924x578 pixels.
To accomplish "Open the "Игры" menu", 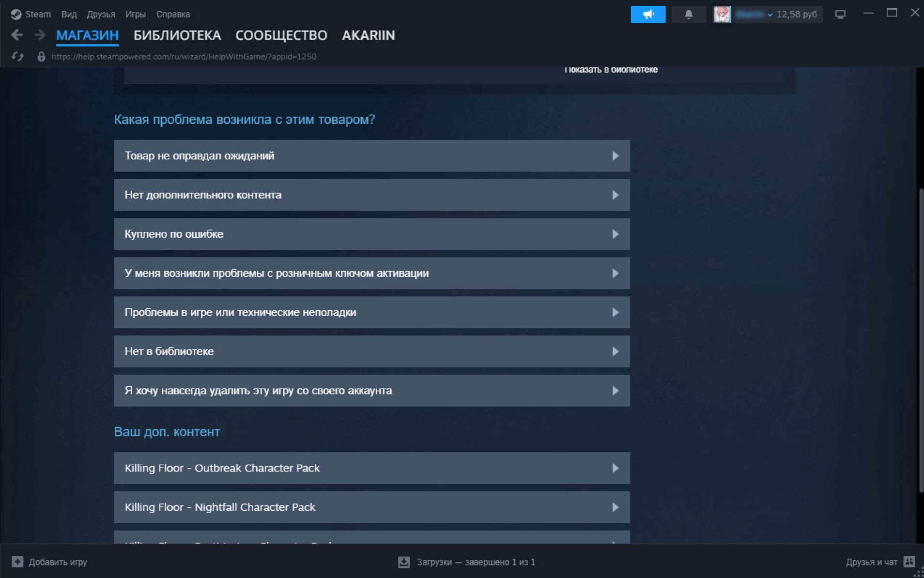I will tap(135, 15).
